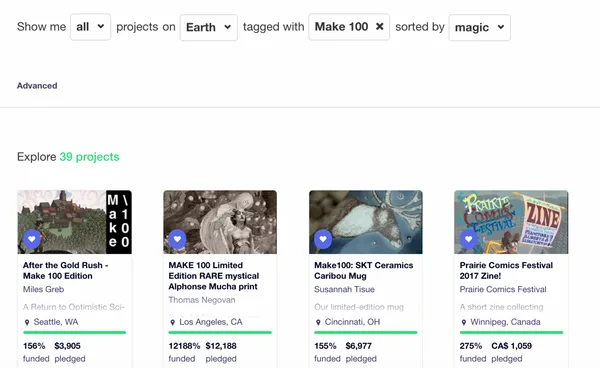The width and height of the screenshot is (600, 368).
Task: Click the funding progress bar for Caribou Mug
Action: tap(366, 332)
